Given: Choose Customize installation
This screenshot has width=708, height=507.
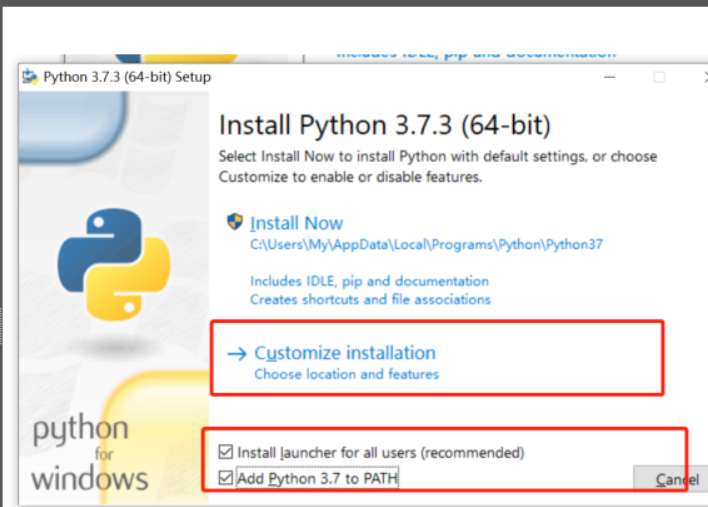Looking at the screenshot, I should pyautogui.click(x=345, y=353).
